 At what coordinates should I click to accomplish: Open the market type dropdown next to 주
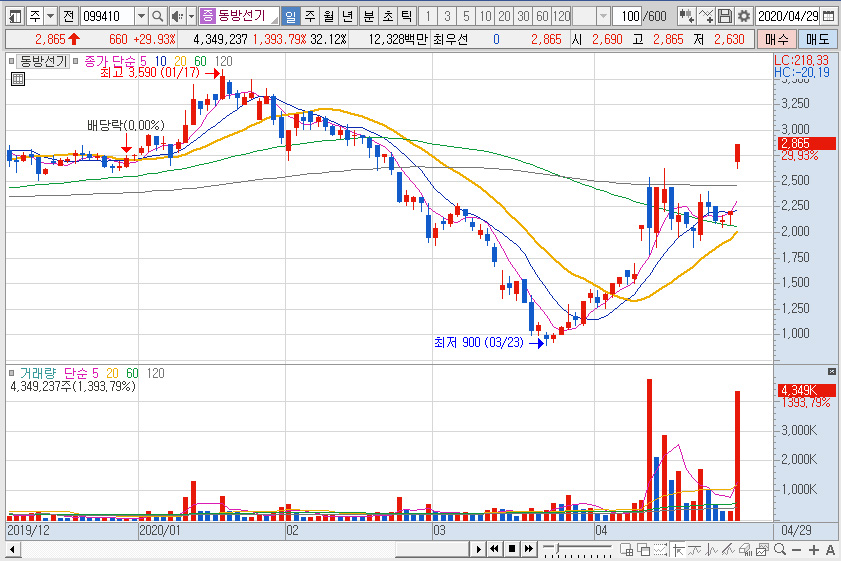(x=50, y=16)
